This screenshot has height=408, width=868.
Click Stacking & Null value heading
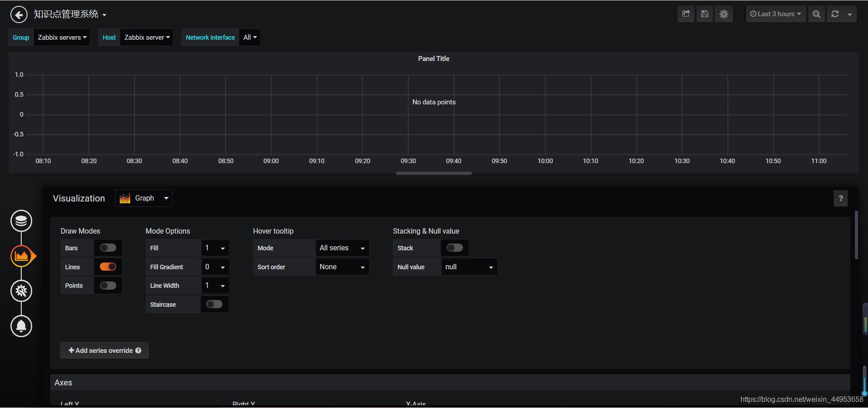426,231
